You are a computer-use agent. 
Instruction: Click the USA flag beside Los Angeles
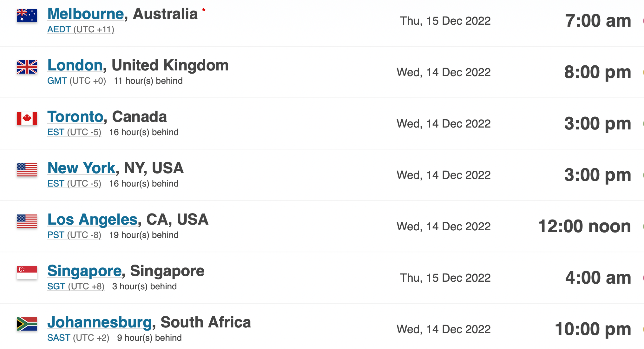pyautogui.click(x=27, y=221)
